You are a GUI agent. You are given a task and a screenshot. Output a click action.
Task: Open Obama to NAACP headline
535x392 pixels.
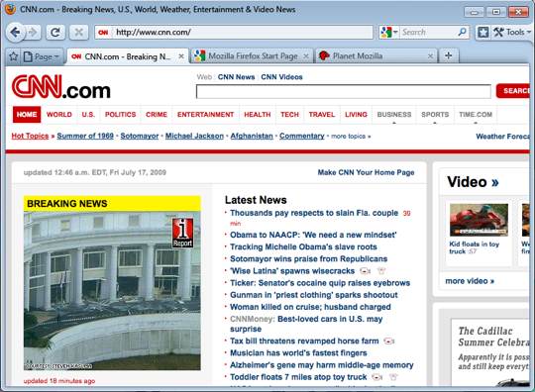pos(313,235)
